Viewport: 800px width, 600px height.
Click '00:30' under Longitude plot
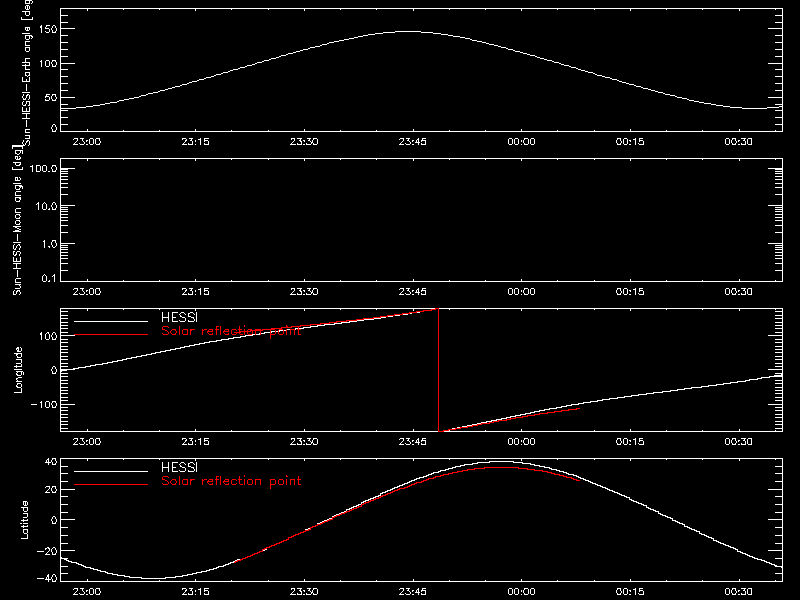tap(738, 442)
